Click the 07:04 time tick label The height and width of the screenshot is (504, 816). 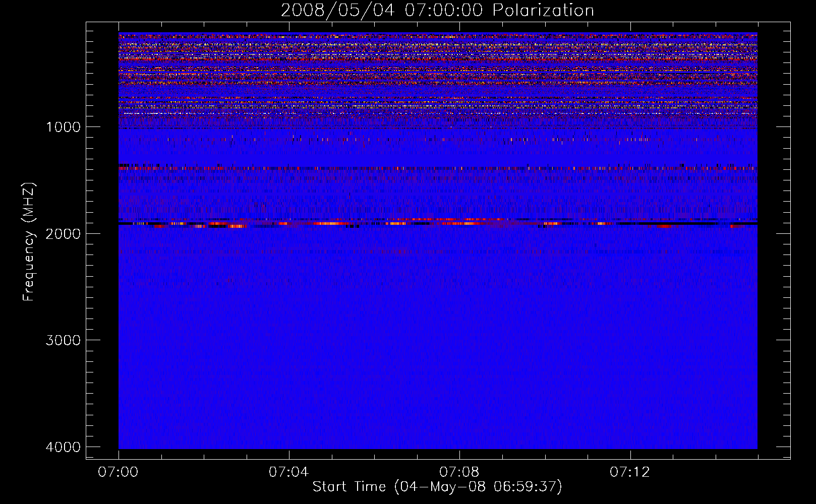[x=288, y=472]
